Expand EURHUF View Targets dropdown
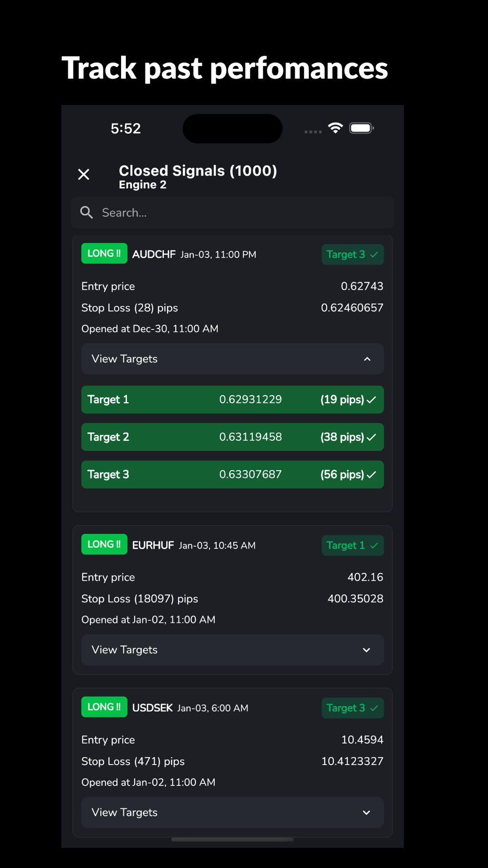488x868 pixels. click(232, 650)
